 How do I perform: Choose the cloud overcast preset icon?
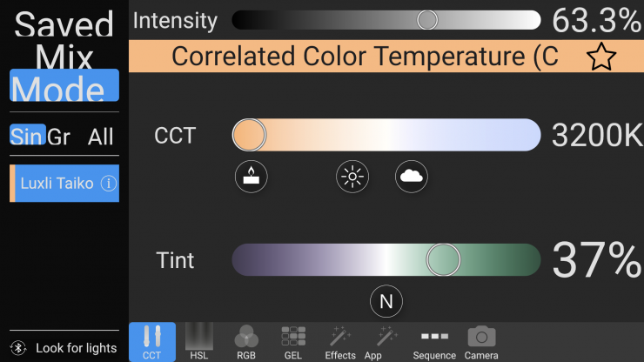(x=412, y=177)
